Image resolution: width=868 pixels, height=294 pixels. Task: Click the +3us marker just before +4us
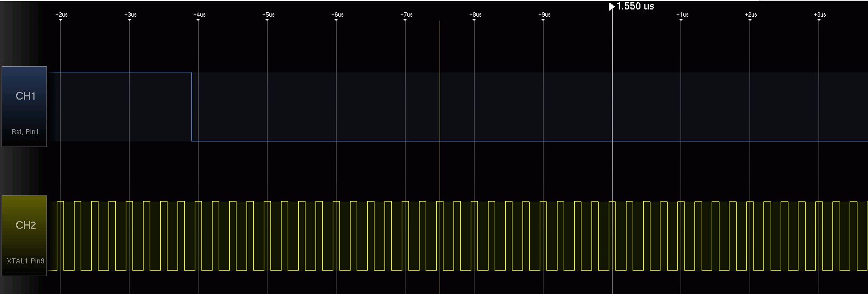[130, 15]
